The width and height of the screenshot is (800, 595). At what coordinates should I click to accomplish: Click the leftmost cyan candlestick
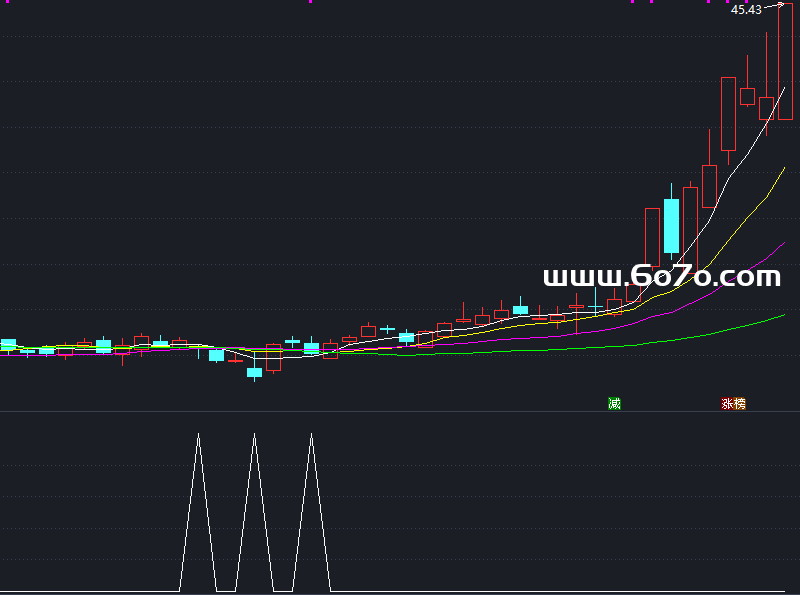pos(8,345)
